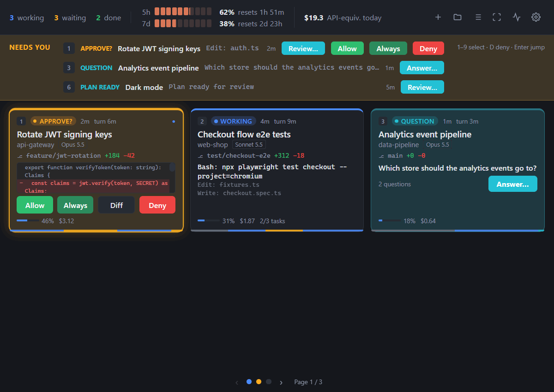The width and height of the screenshot is (554, 392).
Task: Click Allow in the Needs You bar
Action: (347, 48)
